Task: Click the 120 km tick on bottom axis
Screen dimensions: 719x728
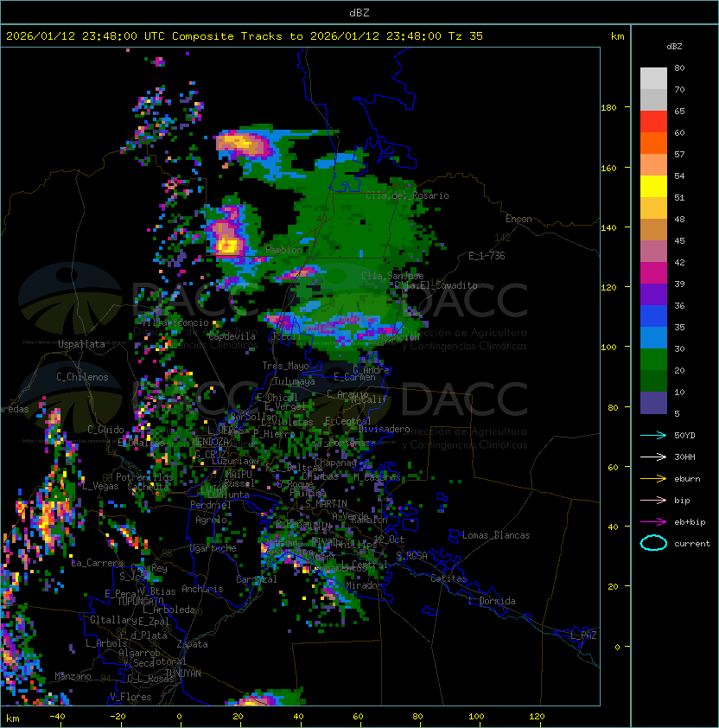Action: pos(537,717)
